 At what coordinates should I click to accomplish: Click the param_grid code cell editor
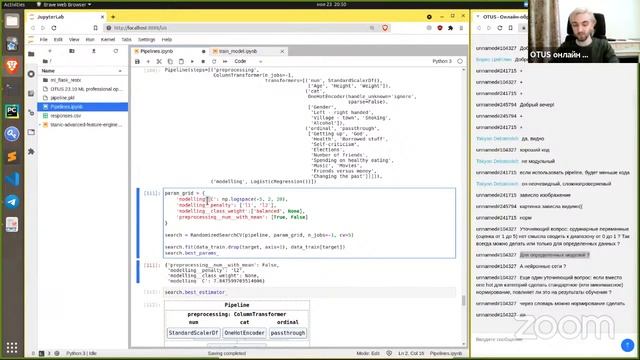309,223
